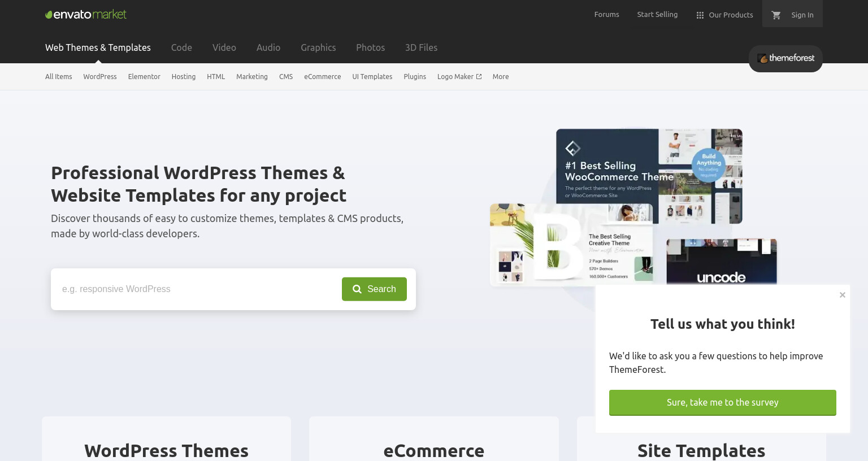Open the UI Templates subcategory
Image resolution: width=868 pixels, height=461 pixels.
[x=372, y=77]
